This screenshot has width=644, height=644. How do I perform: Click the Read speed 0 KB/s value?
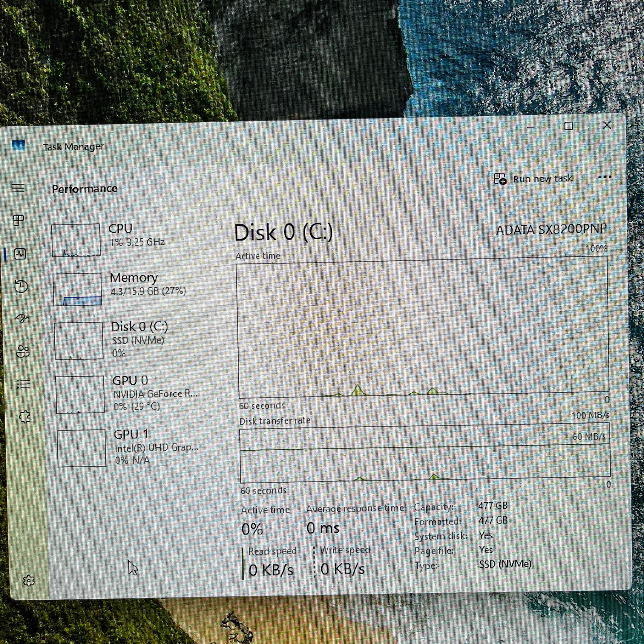pos(271,570)
